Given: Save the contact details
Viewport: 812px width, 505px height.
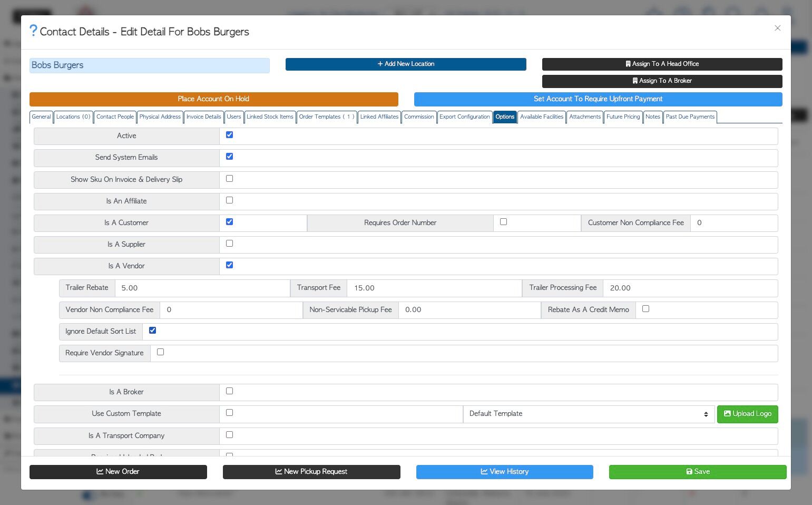Looking at the screenshot, I should coord(698,472).
